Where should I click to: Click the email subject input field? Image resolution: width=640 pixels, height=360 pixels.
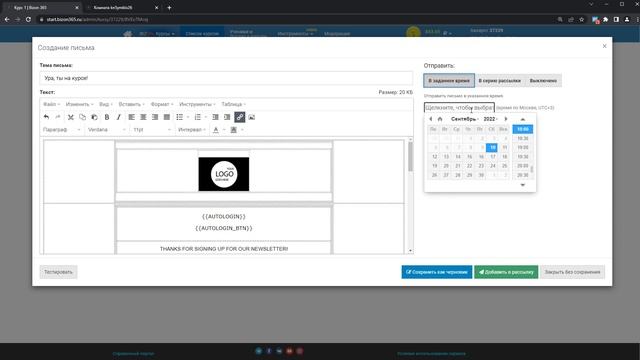click(226, 78)
